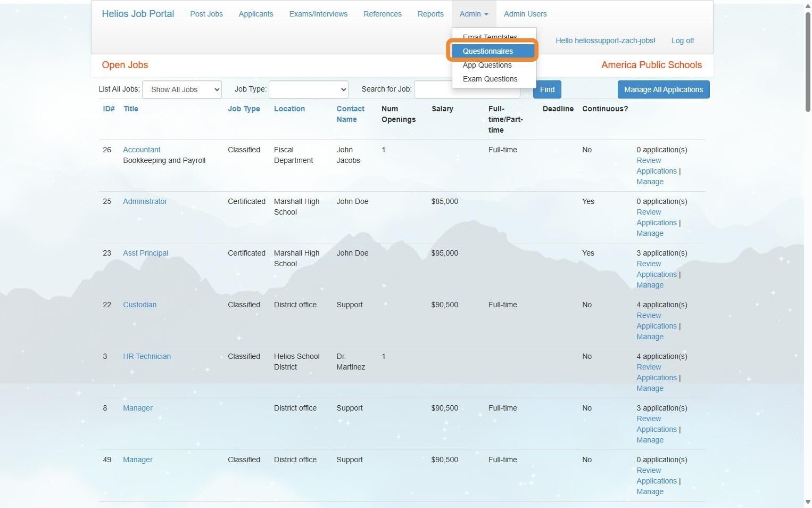Screen dimensions: 812x508
Task: Sort jobs by Location header
Action: pos(289,109)
